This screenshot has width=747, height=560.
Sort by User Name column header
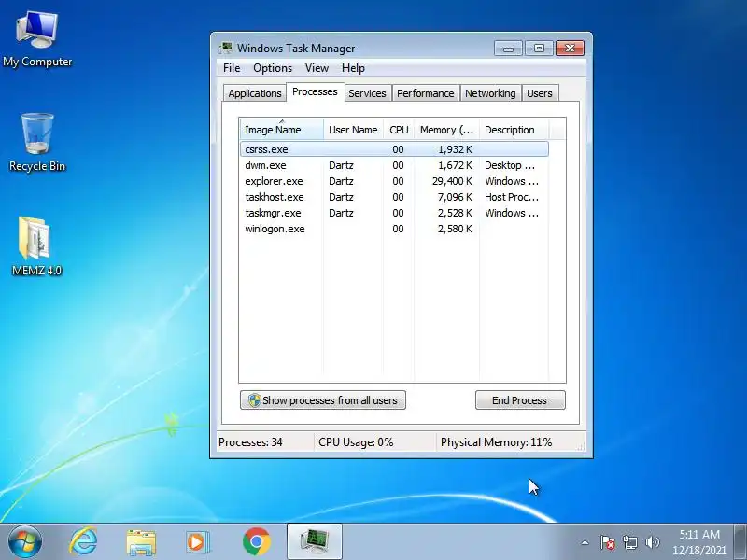(353, 130)
